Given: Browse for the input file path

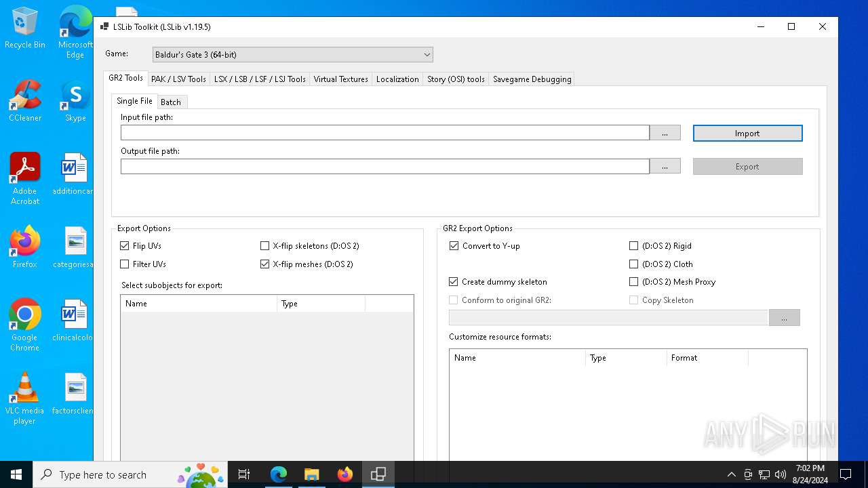Looking at the screenshot, I should click(665, 134).
